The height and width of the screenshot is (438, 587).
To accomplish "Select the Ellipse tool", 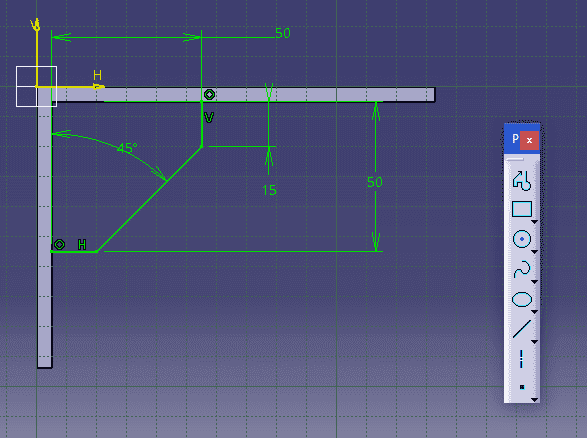I will click(x=522, y=299).
